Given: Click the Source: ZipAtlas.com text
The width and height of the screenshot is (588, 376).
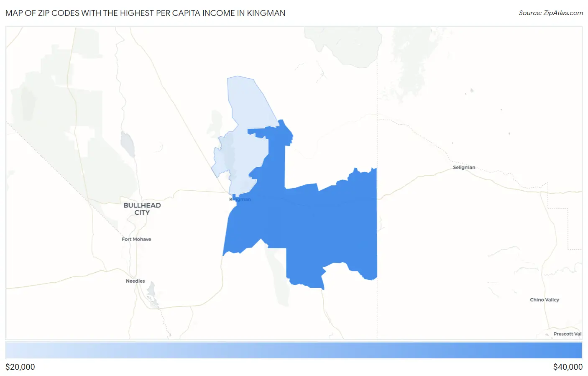Looking at the screenshot, I should [x=551, y=13].
